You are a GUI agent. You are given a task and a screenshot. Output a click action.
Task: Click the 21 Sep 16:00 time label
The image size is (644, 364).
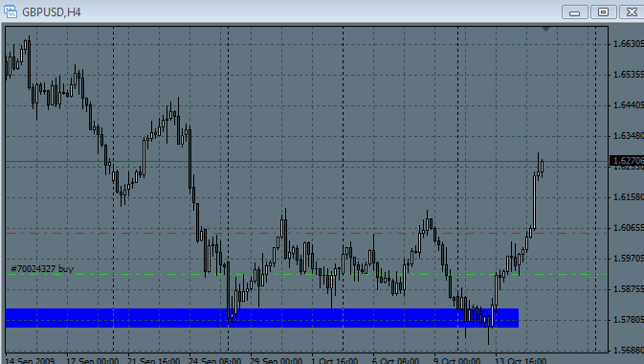point(154,360)
